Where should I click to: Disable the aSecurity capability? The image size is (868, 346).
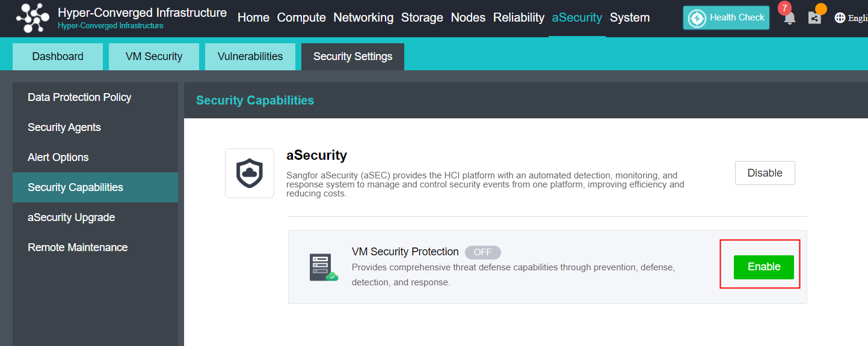pos(765,173)
